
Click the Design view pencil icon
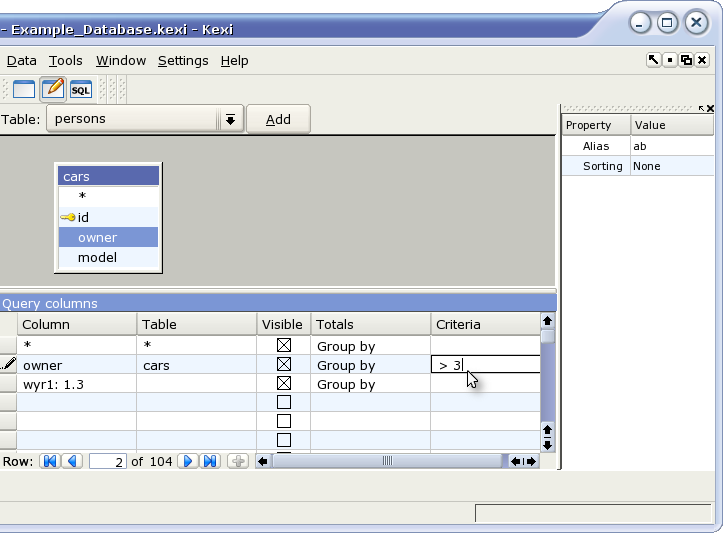pos(53,89)
